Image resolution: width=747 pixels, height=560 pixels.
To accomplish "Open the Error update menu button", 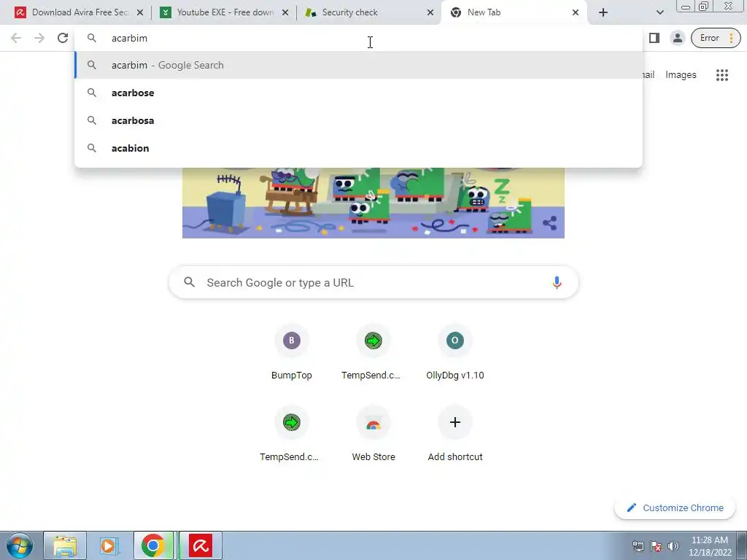I will [x=716, y=38].
